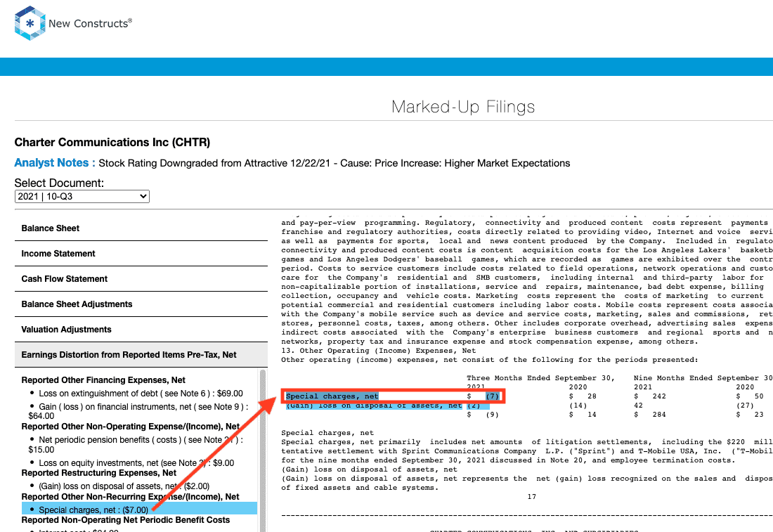The height and width of the screenshot is (532, 773).
Task: Click the $ 242 nine-month 2021 value
Action: (x=650, y=396)
